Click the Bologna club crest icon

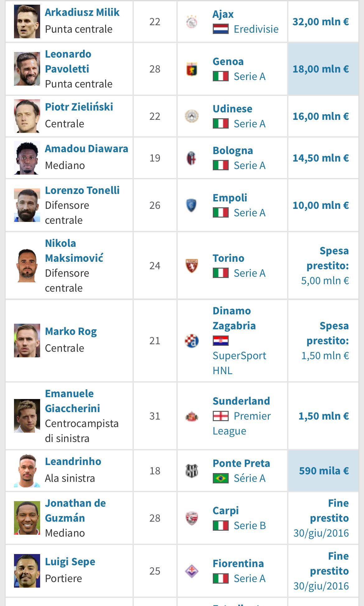(192, 158)
